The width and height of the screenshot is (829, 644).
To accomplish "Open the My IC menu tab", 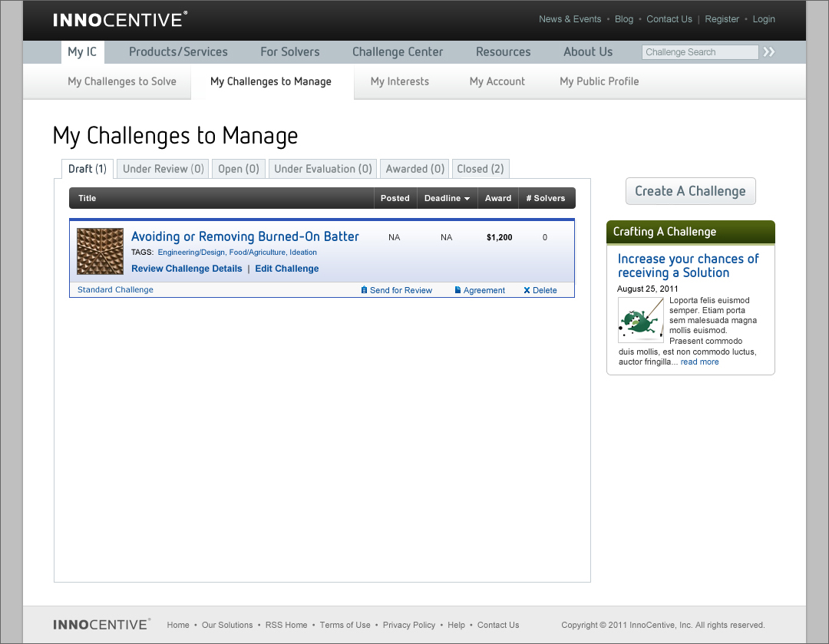I will pyautogui.click(x=82, y=52).
